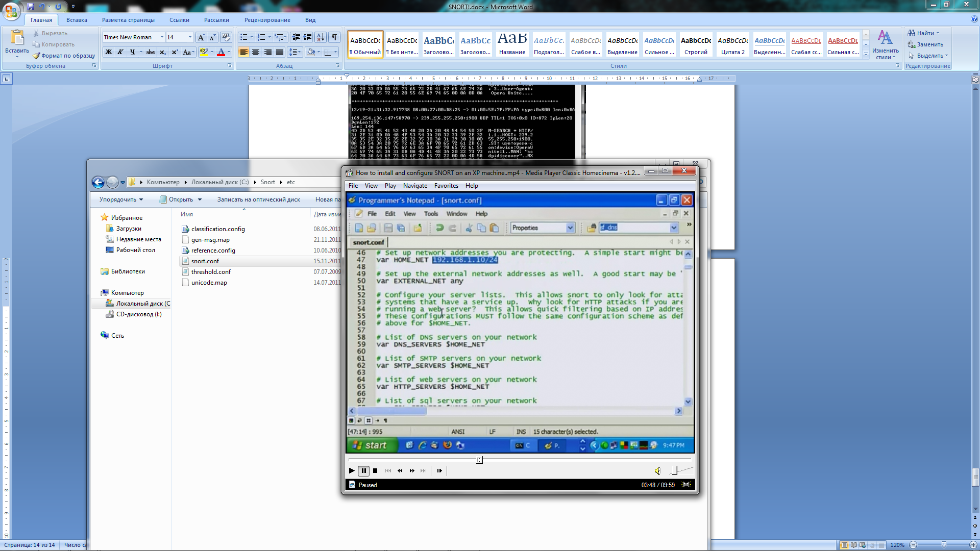Click the Stop button in Media Player Classic

pyautogui.click(x=375, y=471)
